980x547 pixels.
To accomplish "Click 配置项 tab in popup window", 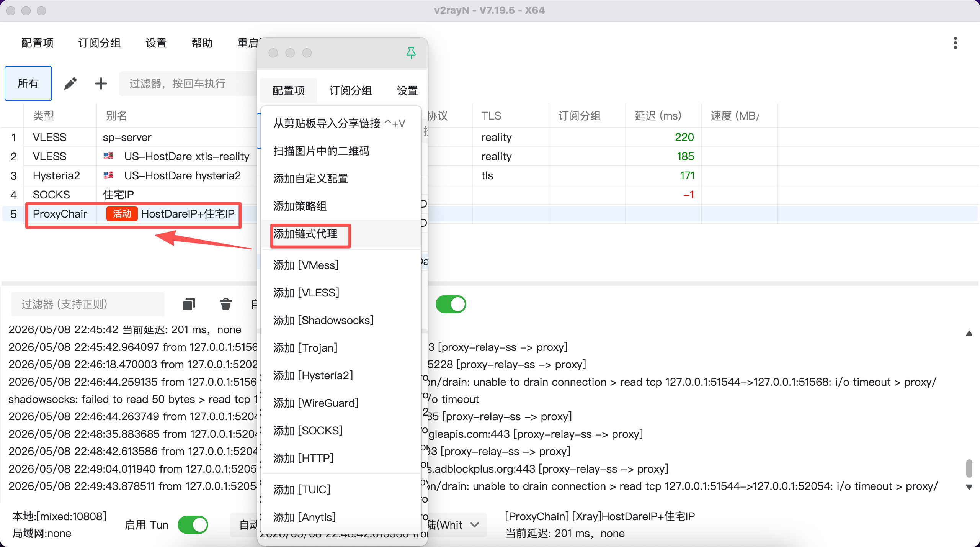I will pyautogui.click(x=289, y=90).
